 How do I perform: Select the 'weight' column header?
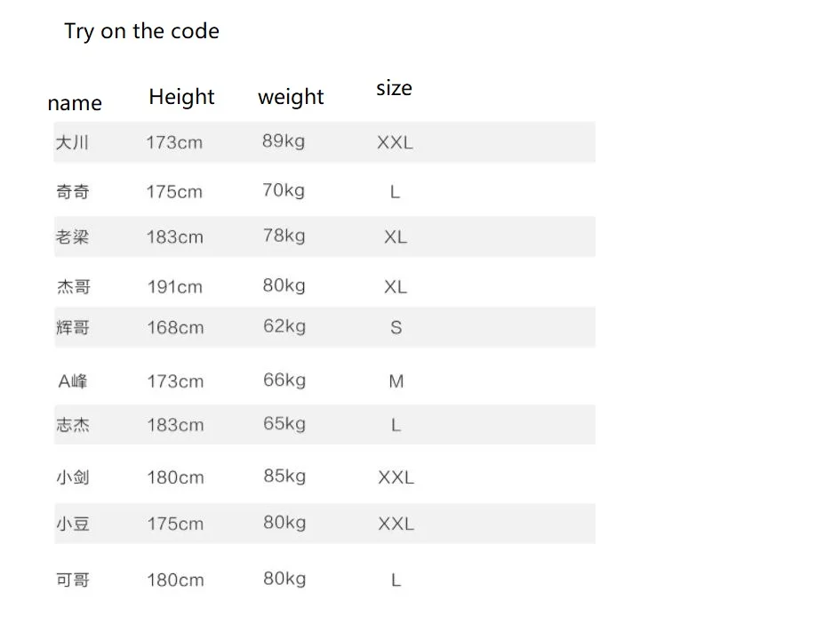pos(291,98)
